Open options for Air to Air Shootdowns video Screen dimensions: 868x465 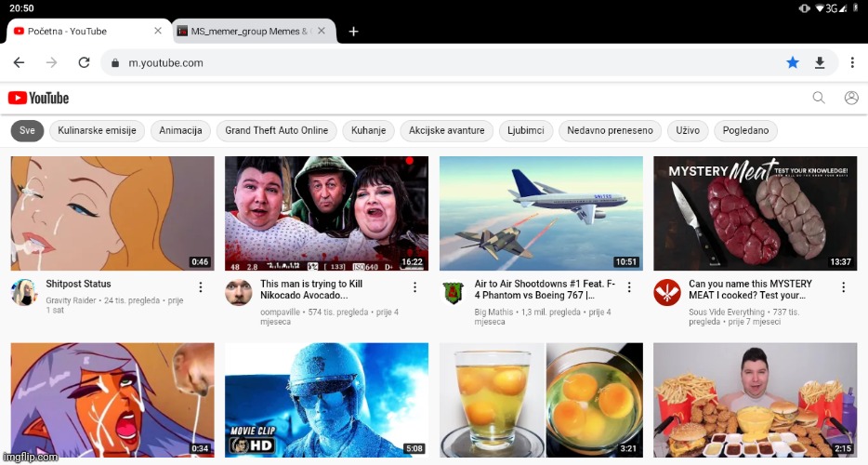tap(629, 286)
